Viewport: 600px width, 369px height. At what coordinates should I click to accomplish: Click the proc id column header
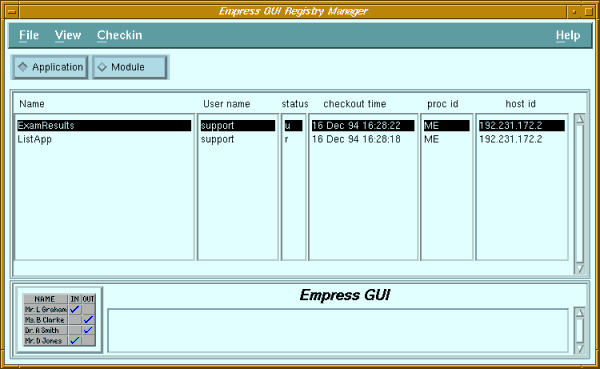[x=443, y=104]
